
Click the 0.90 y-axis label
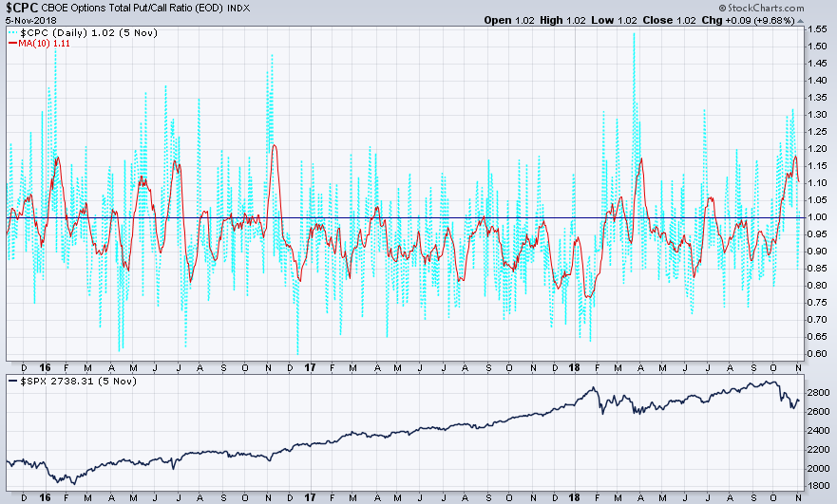tap(817, 252)
